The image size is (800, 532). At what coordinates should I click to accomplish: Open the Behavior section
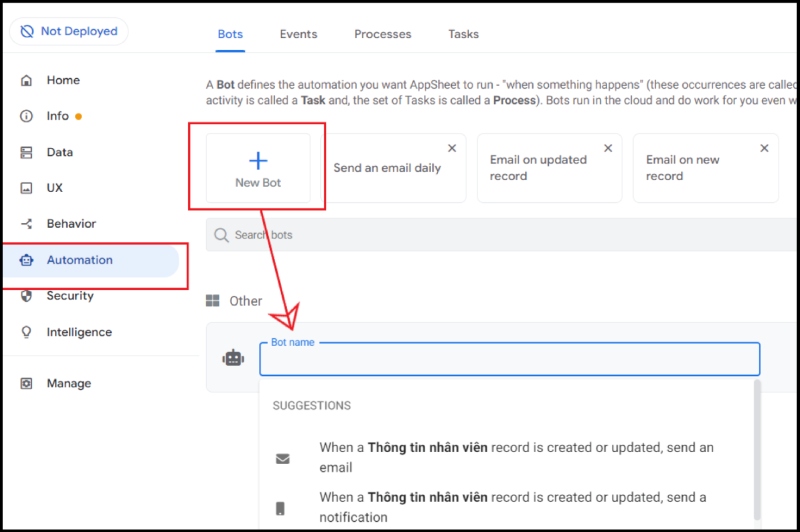[71, 224]
